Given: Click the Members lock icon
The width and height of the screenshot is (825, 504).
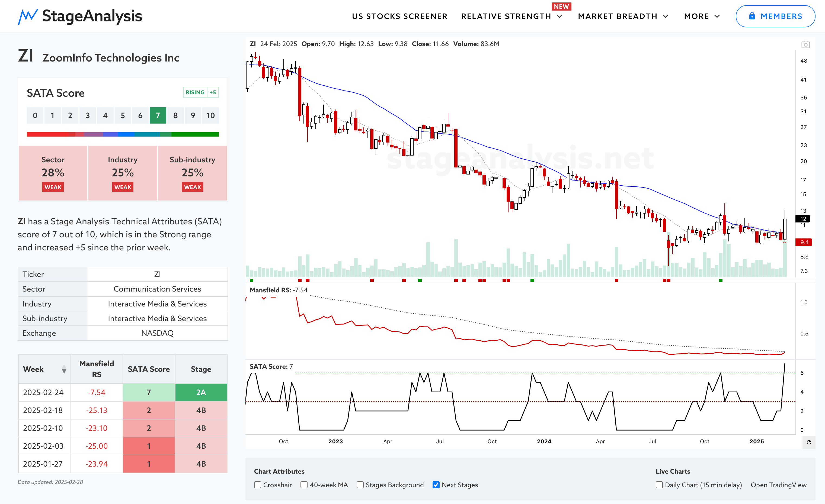Looking at the screenshot, I should [752, 16].
